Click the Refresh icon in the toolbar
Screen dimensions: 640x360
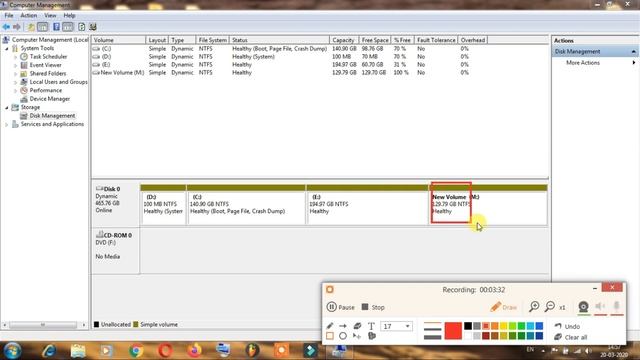82,27
